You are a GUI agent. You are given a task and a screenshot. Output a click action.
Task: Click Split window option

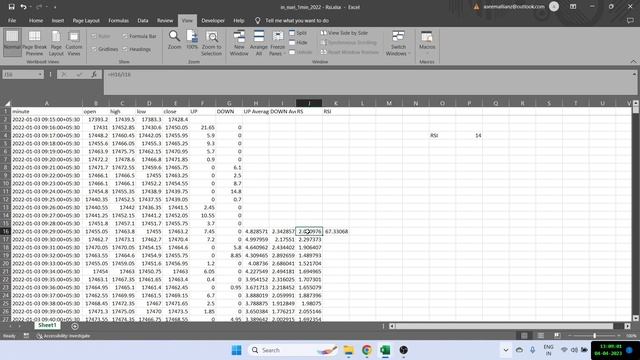[298, 33]
